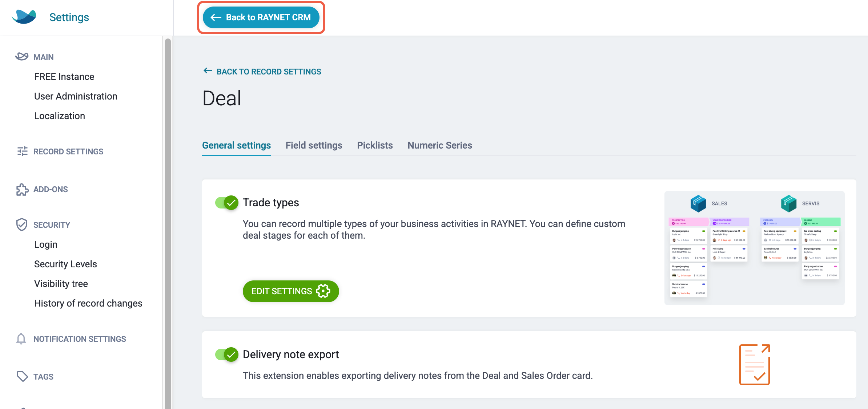Screen dimensions: 868x409
Task: Expand TAGS section
Action: 43,377
